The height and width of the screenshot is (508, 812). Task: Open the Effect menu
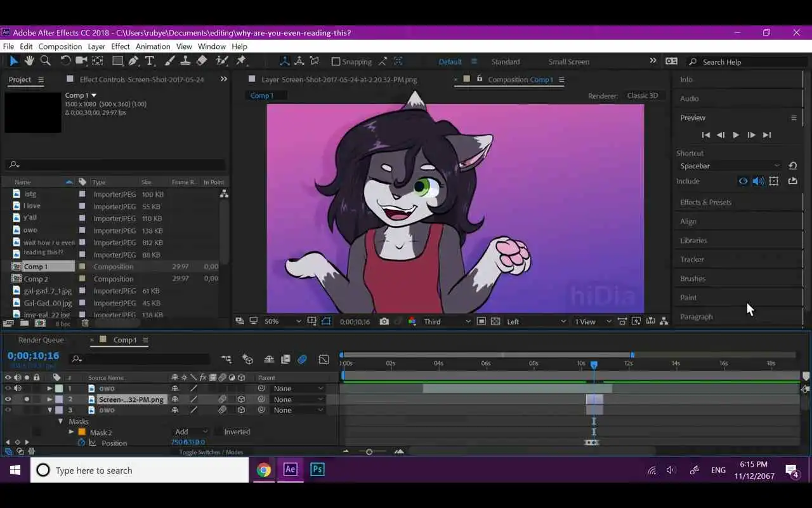pyautogui.click(x=121, y=46)
